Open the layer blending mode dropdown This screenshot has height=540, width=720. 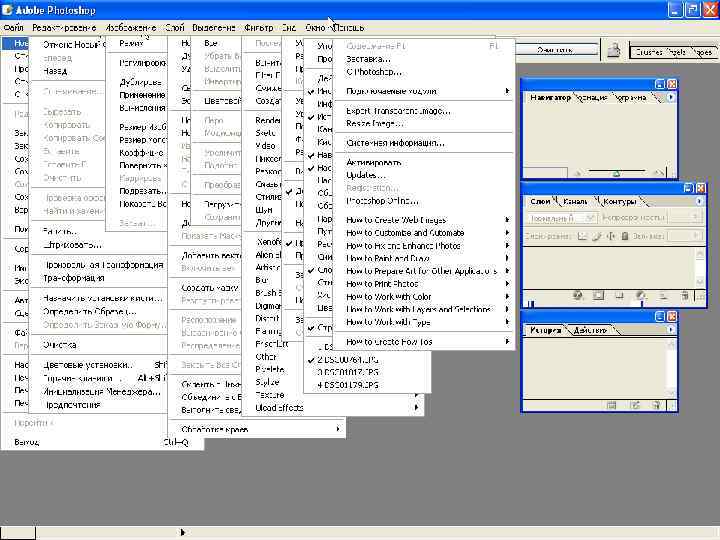(x=561, y=218)
